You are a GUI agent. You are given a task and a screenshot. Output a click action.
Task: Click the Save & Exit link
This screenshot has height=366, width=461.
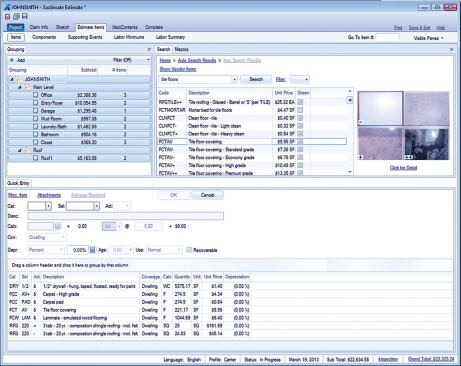click(419, 28)
